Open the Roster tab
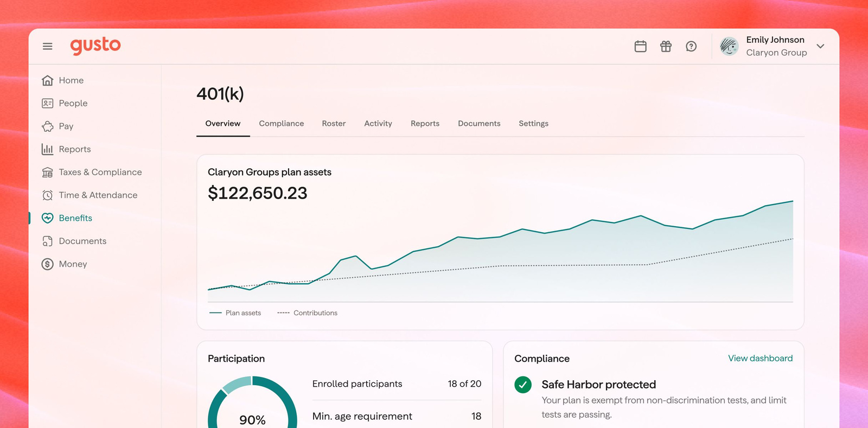The width and height of the screenshot is (868, 428). pyautogui.click(x=334, y=124)
